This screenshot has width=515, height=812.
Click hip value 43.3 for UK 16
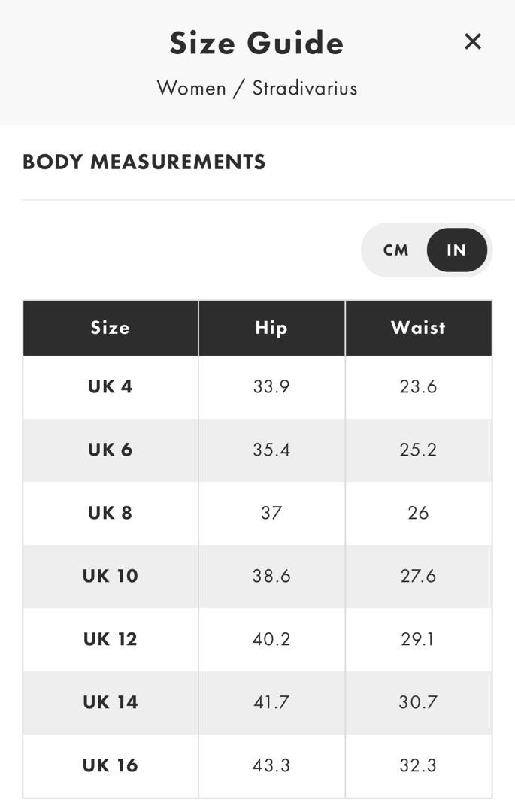[x=271, y=765]
